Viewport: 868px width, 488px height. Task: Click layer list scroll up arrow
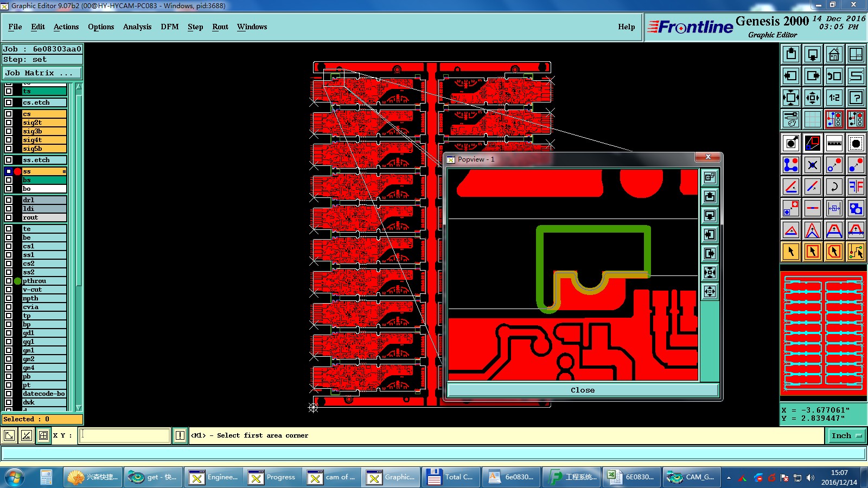[x=79, y=87]
